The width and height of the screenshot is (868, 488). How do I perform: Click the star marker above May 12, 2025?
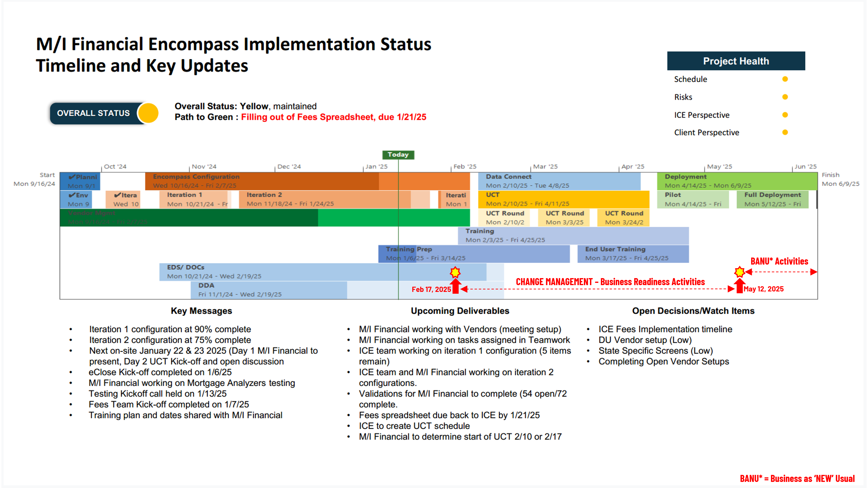[739, 272]
